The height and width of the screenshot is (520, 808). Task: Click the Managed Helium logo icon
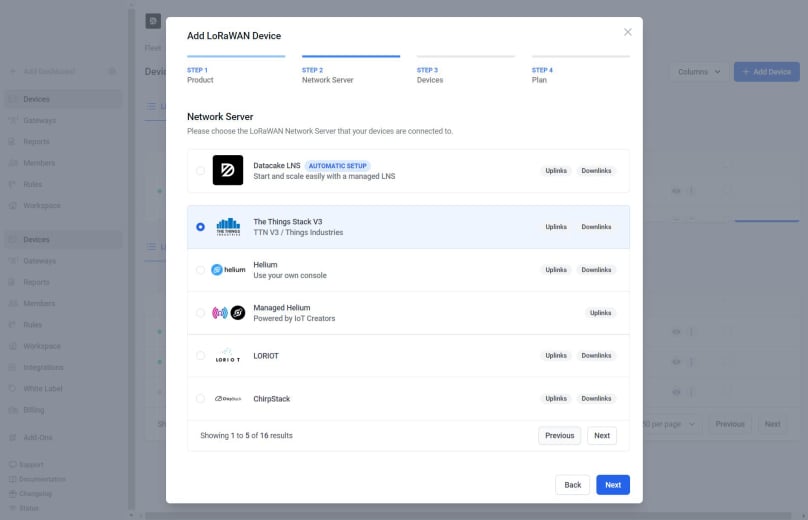(228, 313)
